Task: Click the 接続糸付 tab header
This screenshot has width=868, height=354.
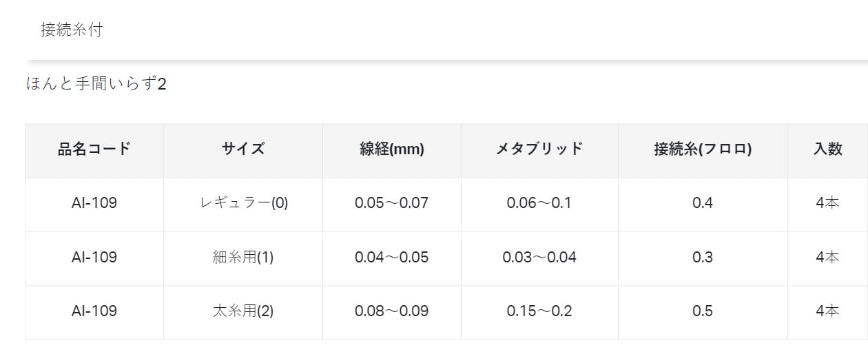Action: coord(71,30)
